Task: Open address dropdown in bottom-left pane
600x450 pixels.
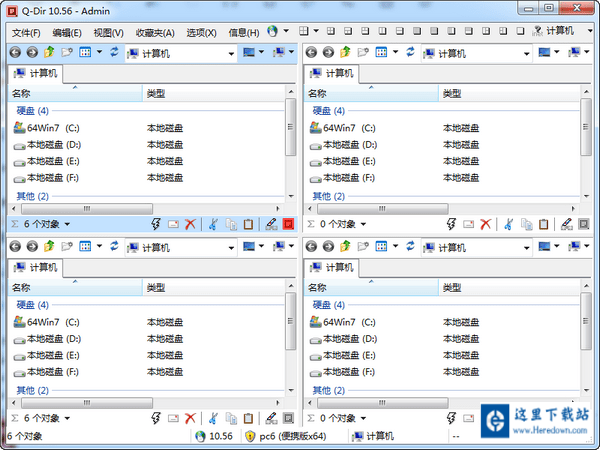Action: pos(231,248)
